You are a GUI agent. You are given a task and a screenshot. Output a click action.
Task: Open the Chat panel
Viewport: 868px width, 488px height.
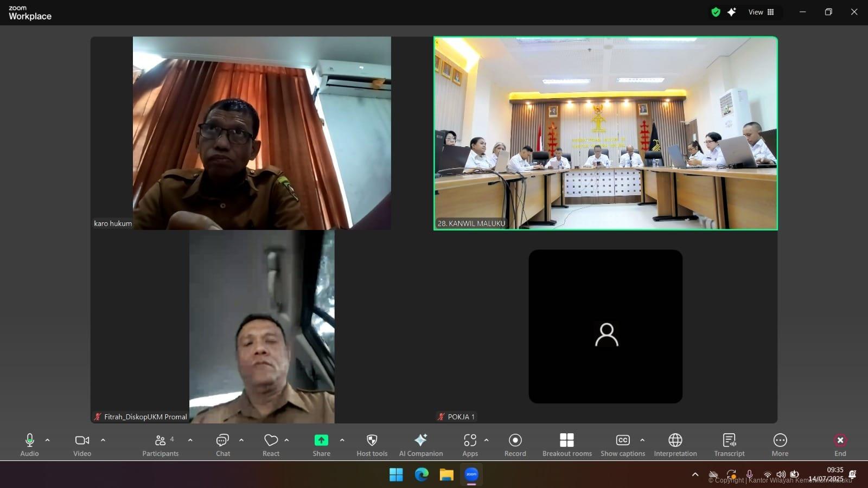(x=222, y=445)
